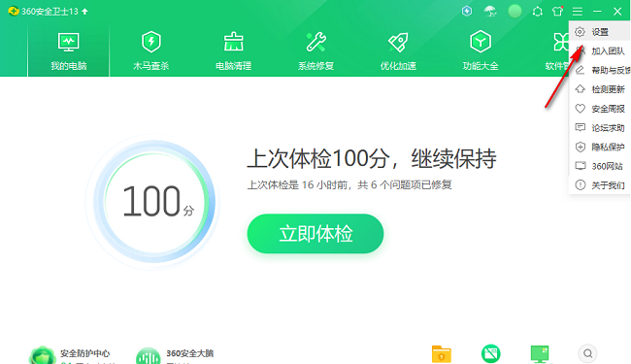
Task: Click heading 上次体检100分，继续保持
Action: pyautogui.click(x=372, y=158)
